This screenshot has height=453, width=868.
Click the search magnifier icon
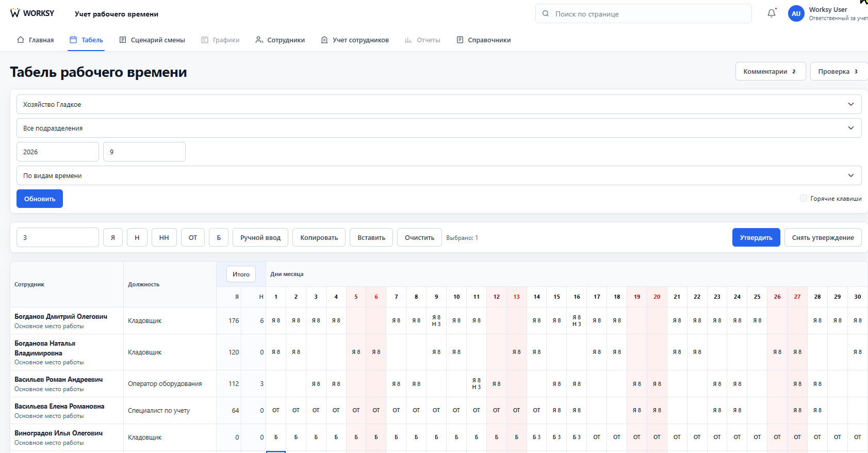[x=546, y=14]
